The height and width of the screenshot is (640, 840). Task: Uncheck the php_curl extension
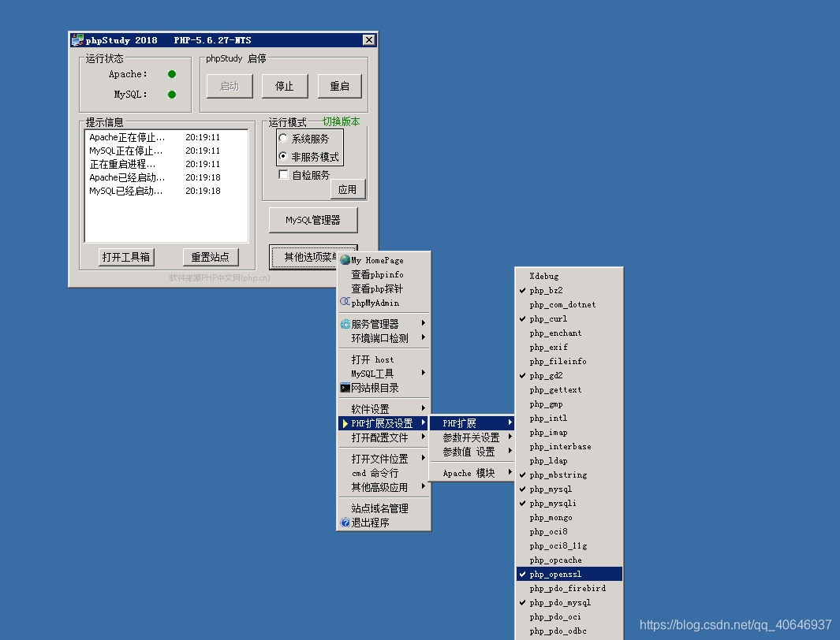click(569, 319)
